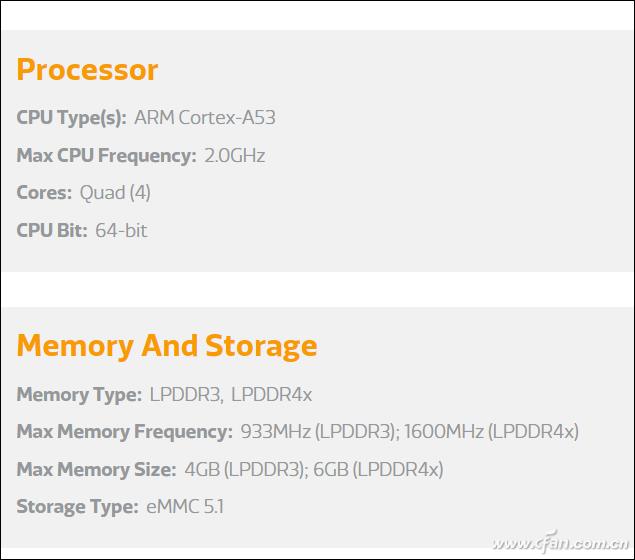Select the Cores label
The width and height of the screenshot is (635, 560).
point(44,193)
